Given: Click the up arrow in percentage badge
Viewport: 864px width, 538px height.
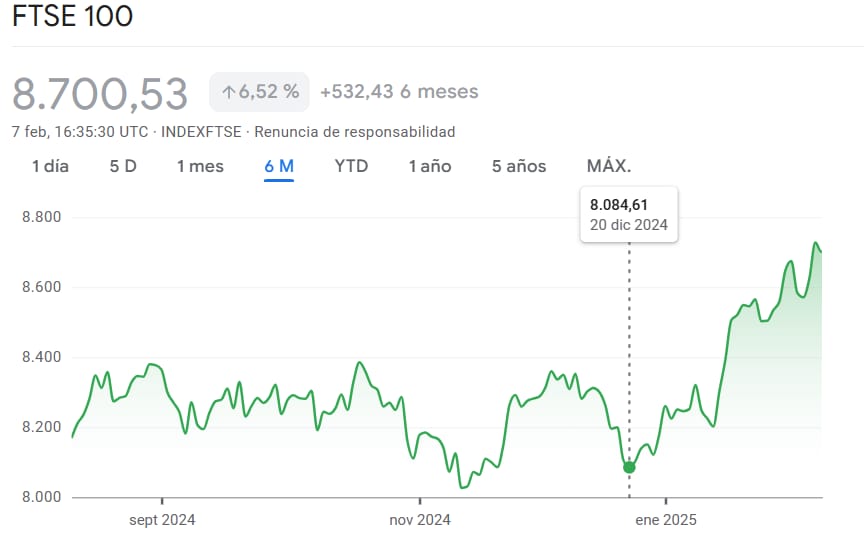Looking at the screenshot, I should (228, 92).
